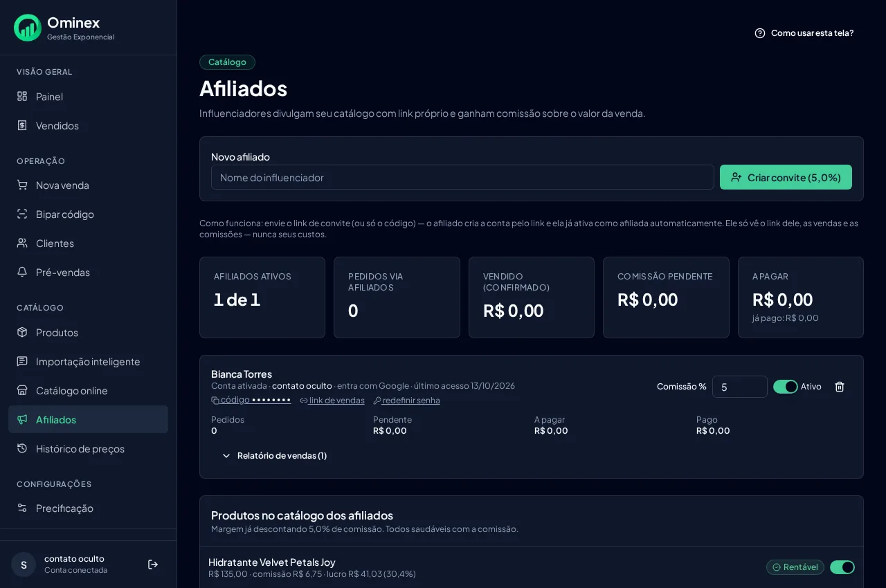Click redefinir senha link
The width and height of the screenshot is (886, 588).
click(x=406, y=401)
